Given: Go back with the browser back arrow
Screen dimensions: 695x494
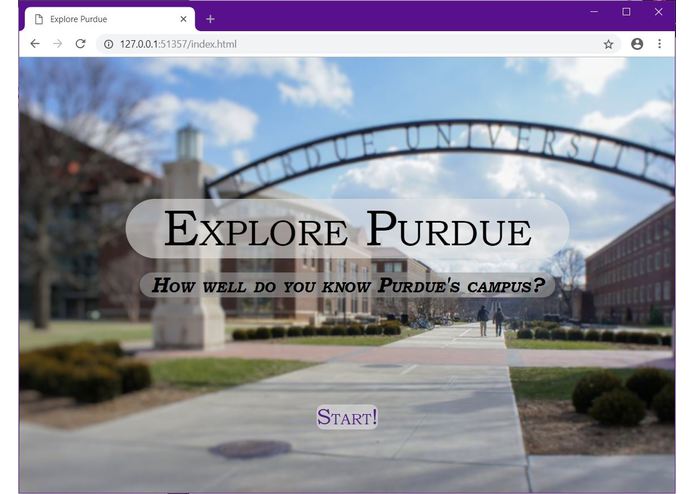Looking at the screenshot, I should click(35, 44).
